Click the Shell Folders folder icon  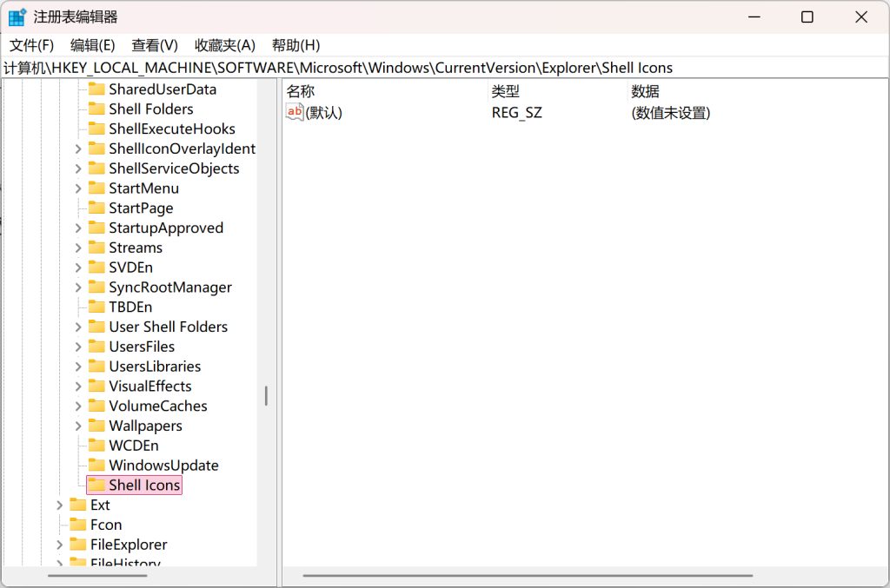coord(96,109)
